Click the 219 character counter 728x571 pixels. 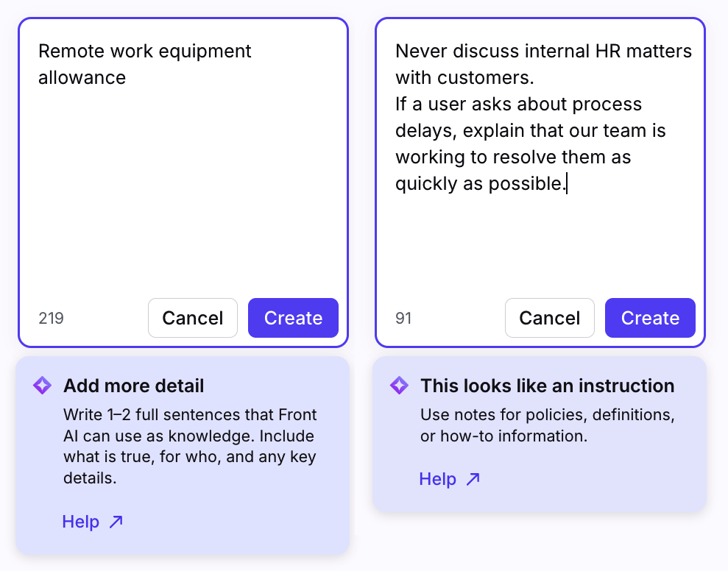tap(51, 319)
